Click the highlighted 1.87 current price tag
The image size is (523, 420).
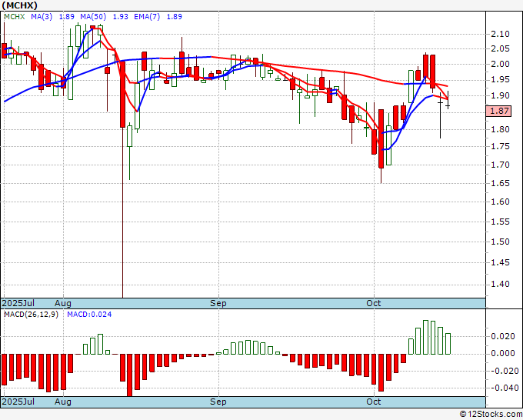coord(498,111)
